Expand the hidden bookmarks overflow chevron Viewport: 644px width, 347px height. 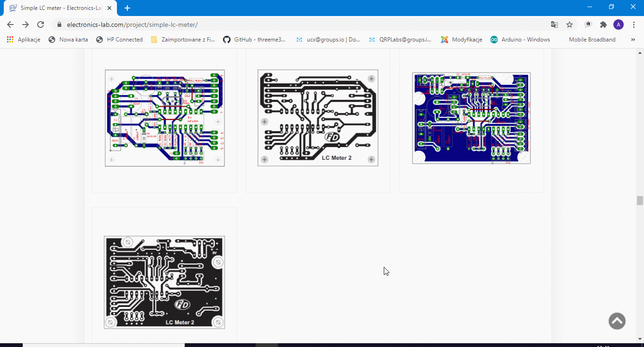(x=633, y=40)
